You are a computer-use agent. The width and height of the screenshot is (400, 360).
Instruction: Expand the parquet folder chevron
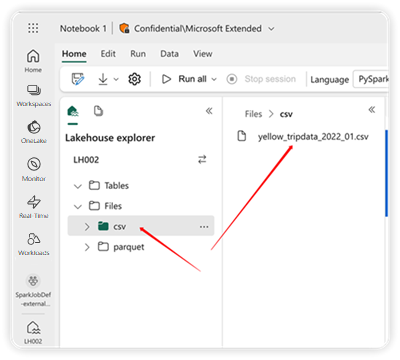coord(87,247)
